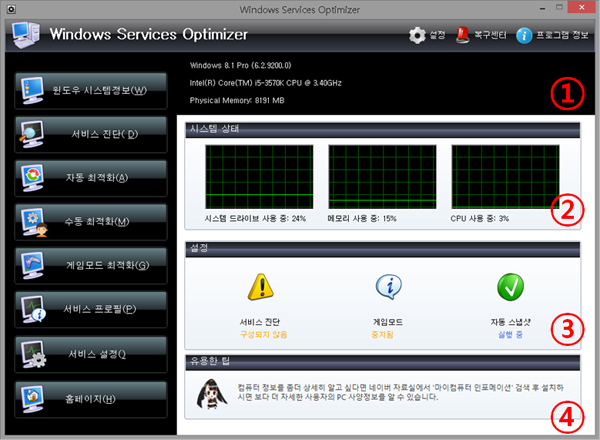Click the 게임모드 최적화 gamepad icon
This screenshot has height=440, width=600.
click(32, 266)
